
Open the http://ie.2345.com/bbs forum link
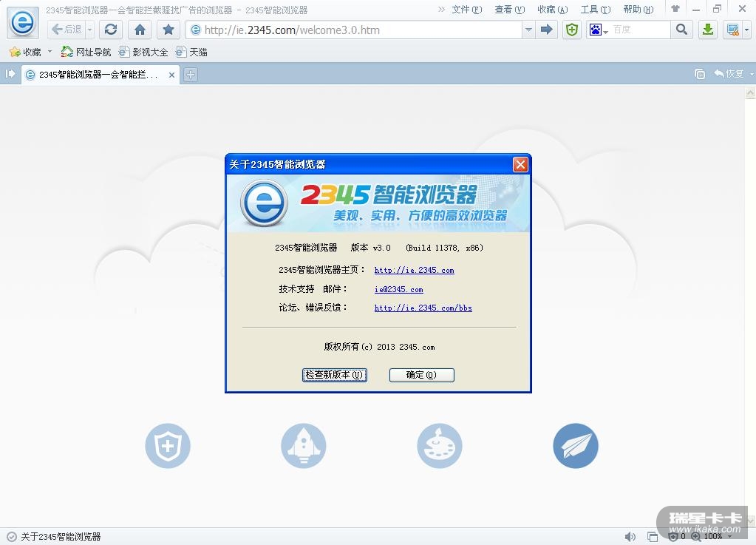coord(423,308)
